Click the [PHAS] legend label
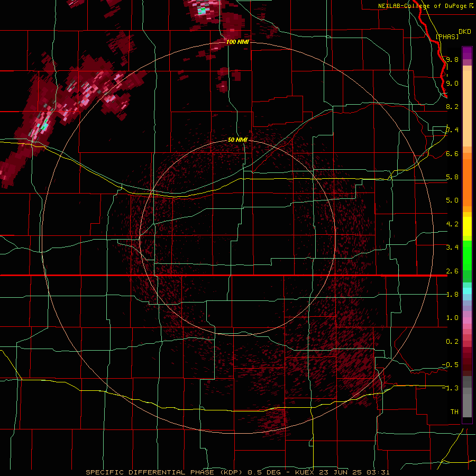This screenshot has width=476, height=476. [x=447, y=36]
